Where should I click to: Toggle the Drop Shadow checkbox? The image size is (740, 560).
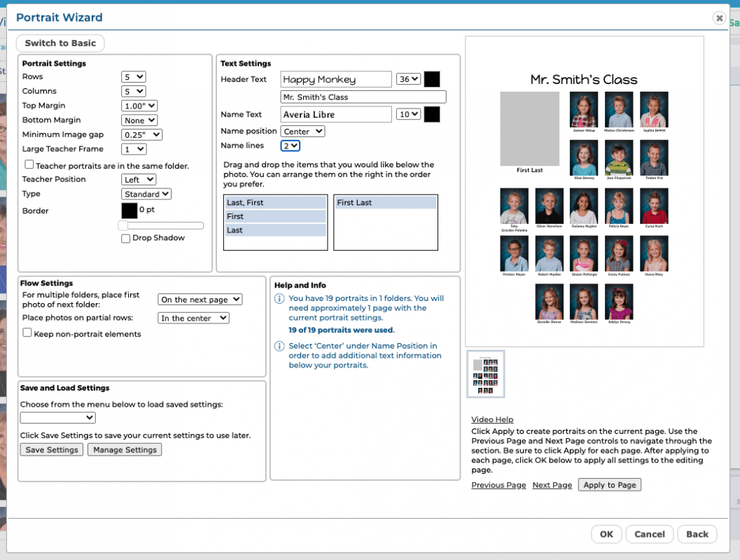pyautogui.click(x=125, y=239)
